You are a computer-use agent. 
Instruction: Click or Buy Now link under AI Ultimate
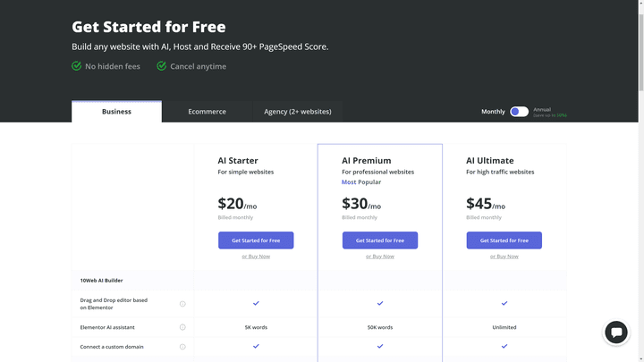click(504, 257)
